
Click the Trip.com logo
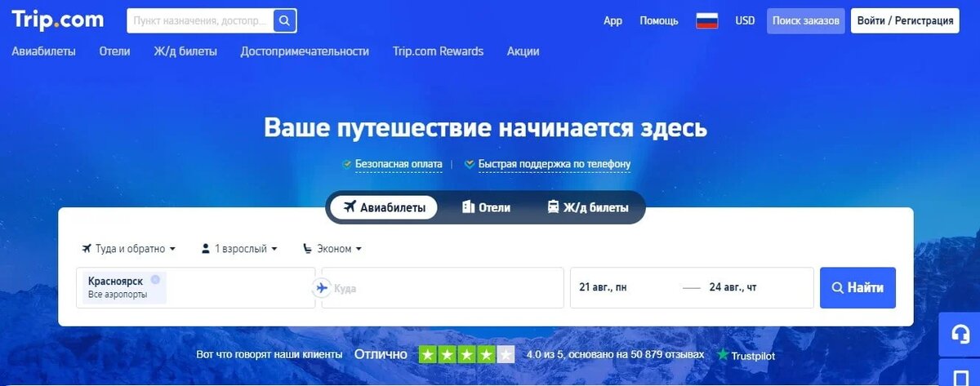point(58,20)
